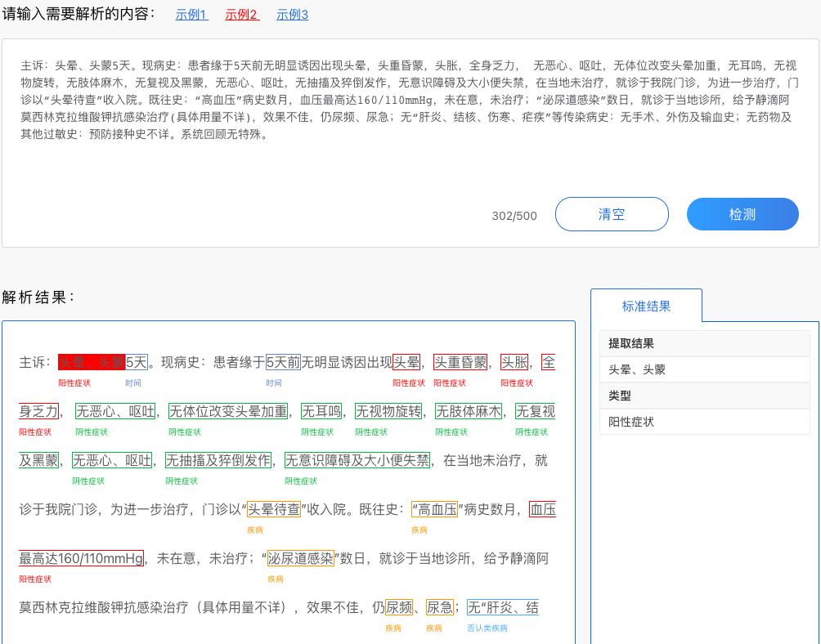This screenshot has height=644, width=821.
Task: Select the red highlighted 头晕、头蒙 entity
Action: point(92,362)
